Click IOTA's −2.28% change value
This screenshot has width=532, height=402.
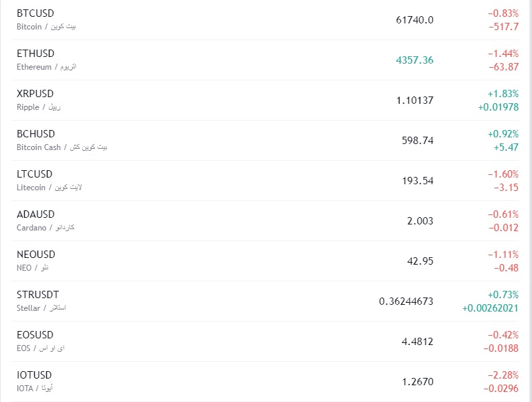(503, 375)
